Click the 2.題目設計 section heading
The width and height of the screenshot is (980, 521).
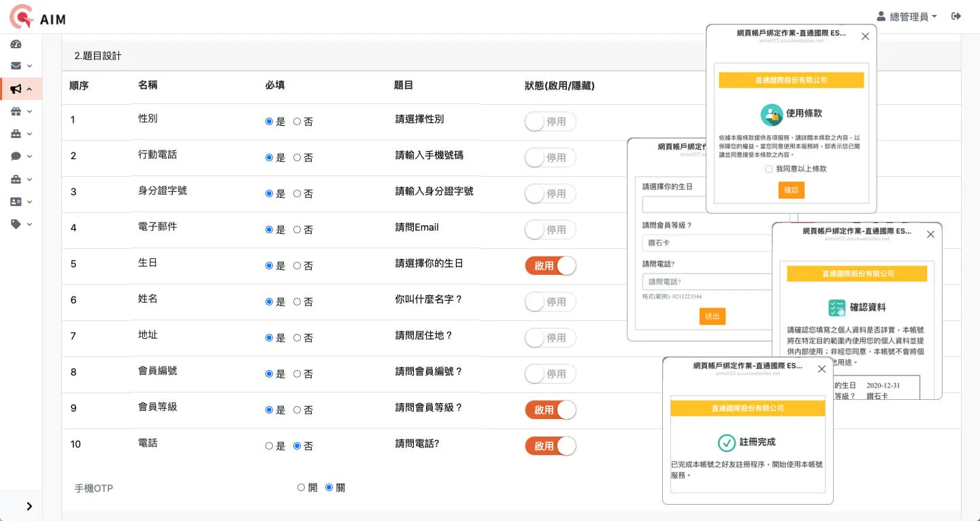pos(98,56)
